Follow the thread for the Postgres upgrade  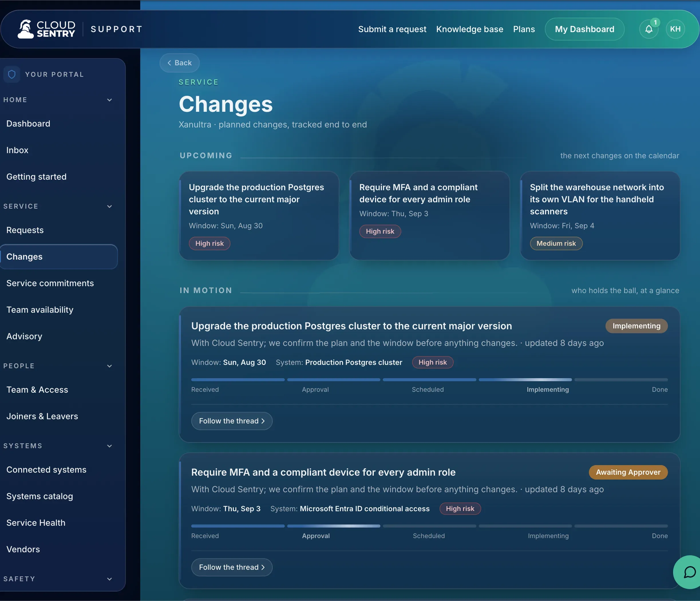click(232, 421)
